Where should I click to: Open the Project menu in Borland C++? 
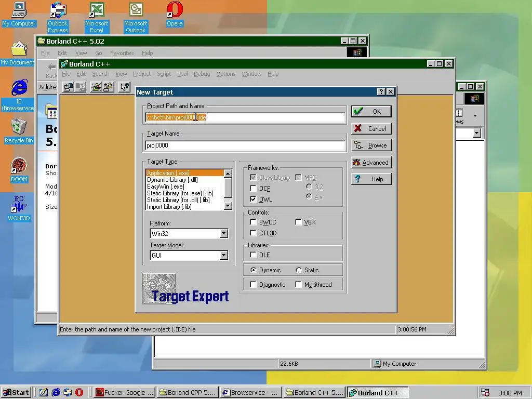click(142, 74)
